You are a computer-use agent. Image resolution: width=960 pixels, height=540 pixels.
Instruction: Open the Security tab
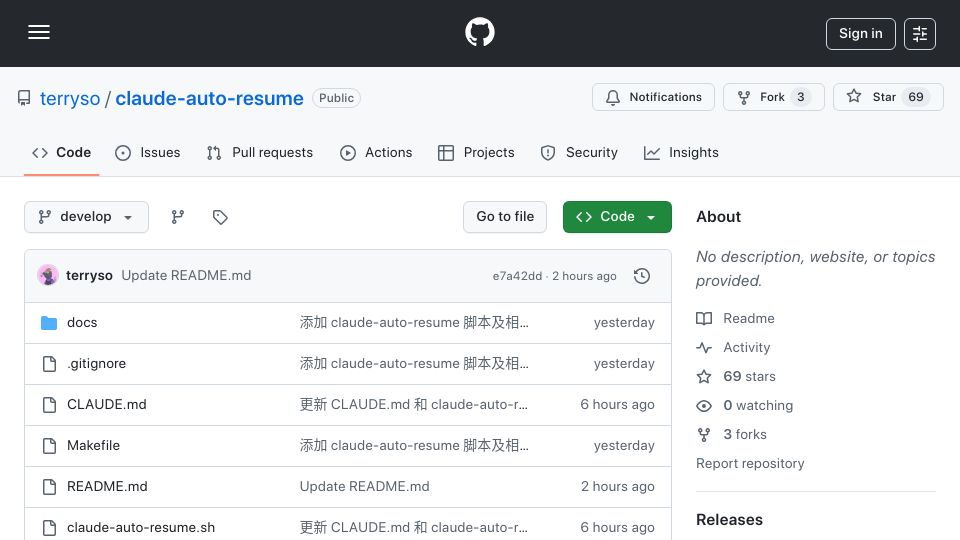tap(579, 152)
